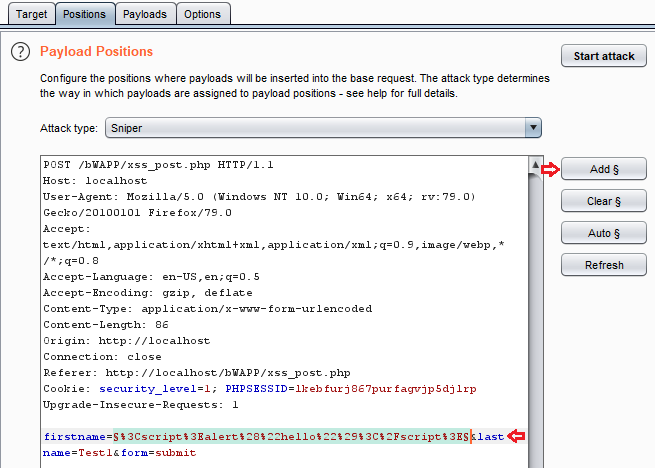Click the scrollbar up arrow in request editor
Image resolution: width=655 pixels, height=468 pixels.
[x=535, y=165]
